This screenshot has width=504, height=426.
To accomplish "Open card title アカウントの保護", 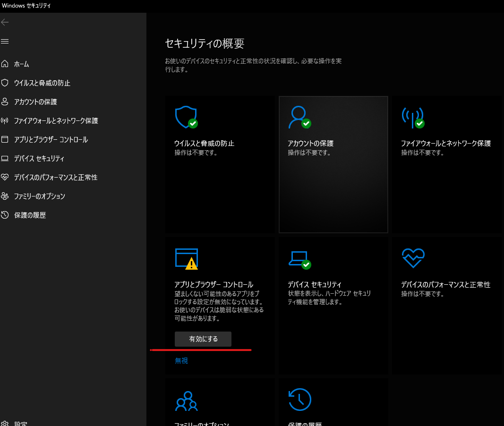I will pos(310,143).
